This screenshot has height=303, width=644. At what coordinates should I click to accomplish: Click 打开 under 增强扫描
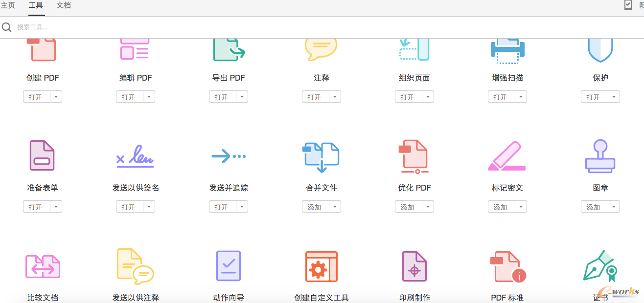click(501, 97)
